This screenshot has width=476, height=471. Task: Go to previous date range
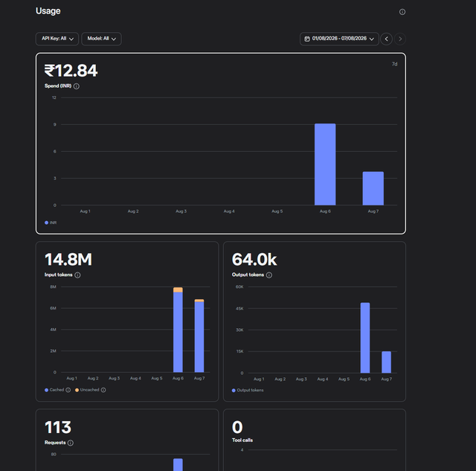pyautogui.click(x=386, y=39)
